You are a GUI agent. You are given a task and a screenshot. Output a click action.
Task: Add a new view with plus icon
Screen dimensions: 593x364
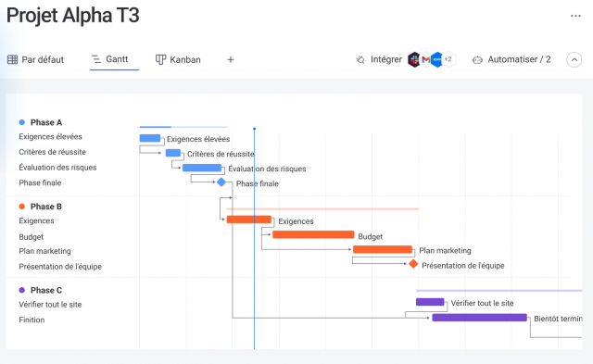click(x=231, y=59)
